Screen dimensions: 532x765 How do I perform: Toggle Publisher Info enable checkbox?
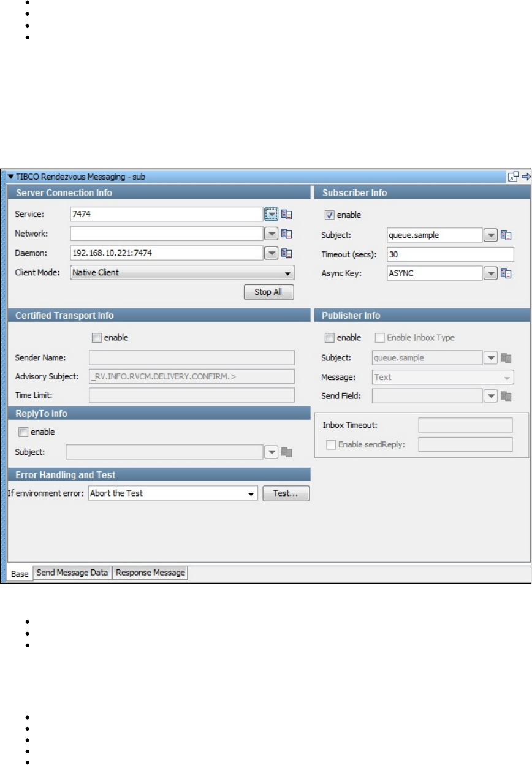[x=330, y=338]
